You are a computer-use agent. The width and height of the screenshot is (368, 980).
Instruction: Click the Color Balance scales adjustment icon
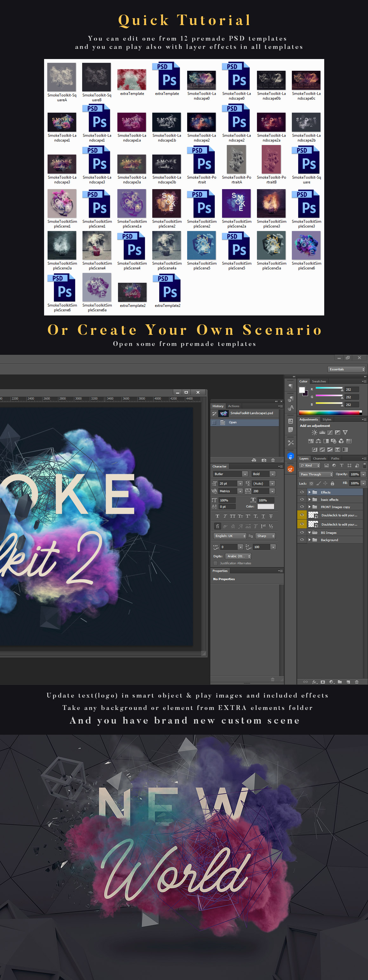[x=318, y=441]
